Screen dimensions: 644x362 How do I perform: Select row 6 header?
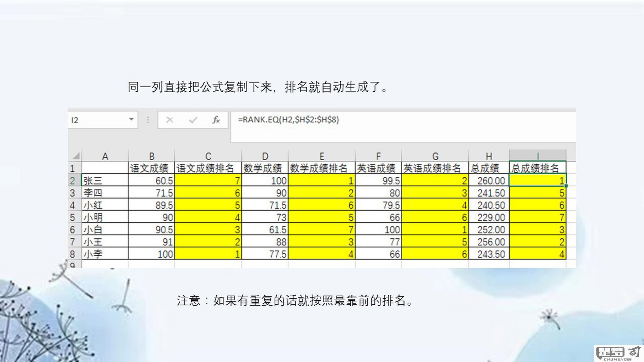coord(75,229)
